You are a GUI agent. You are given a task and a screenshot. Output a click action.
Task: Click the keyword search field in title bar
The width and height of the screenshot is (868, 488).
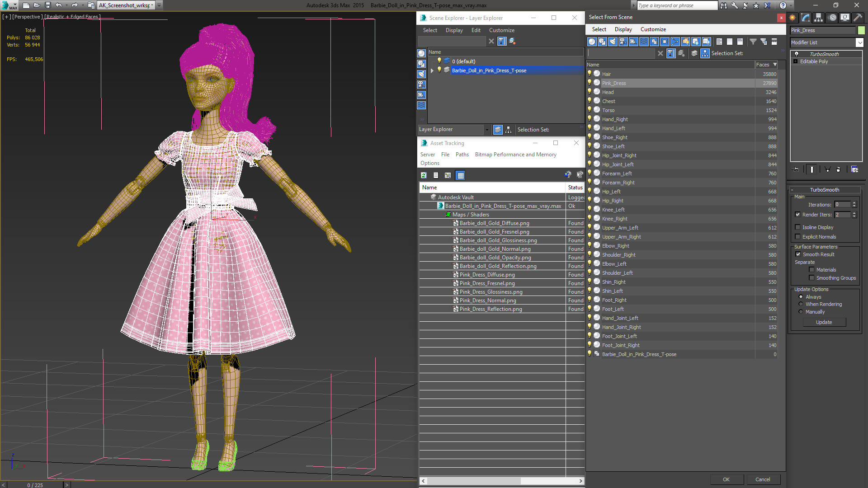[x=676, y=5]
